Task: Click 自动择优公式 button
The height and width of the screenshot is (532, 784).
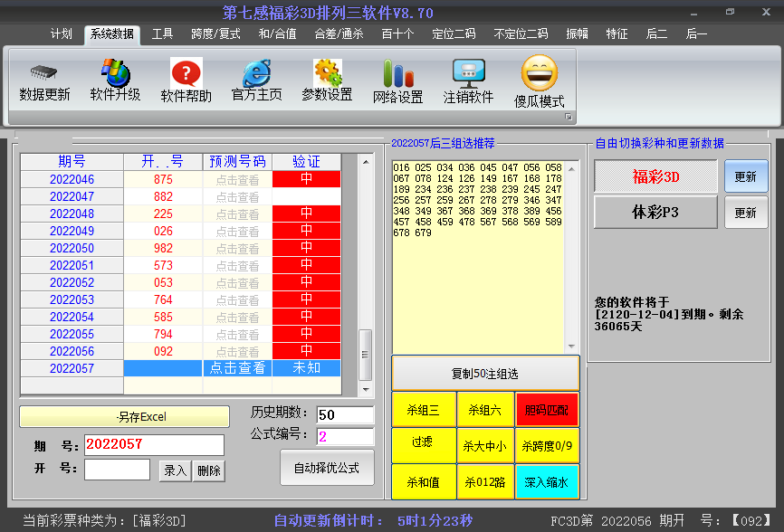Action: [x=327, y=468]
